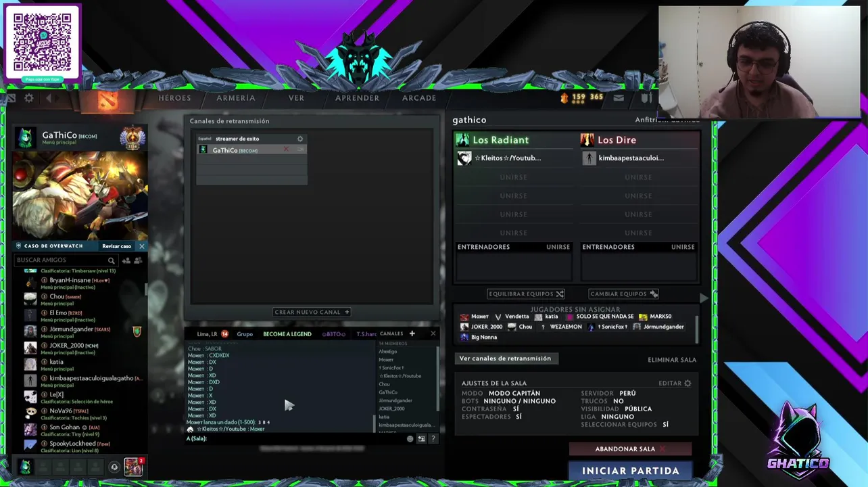Image resolution: width=868 pixels, height=487 pixels.
Task: Dismiss the Overwatch case banner
Action: 141,246
